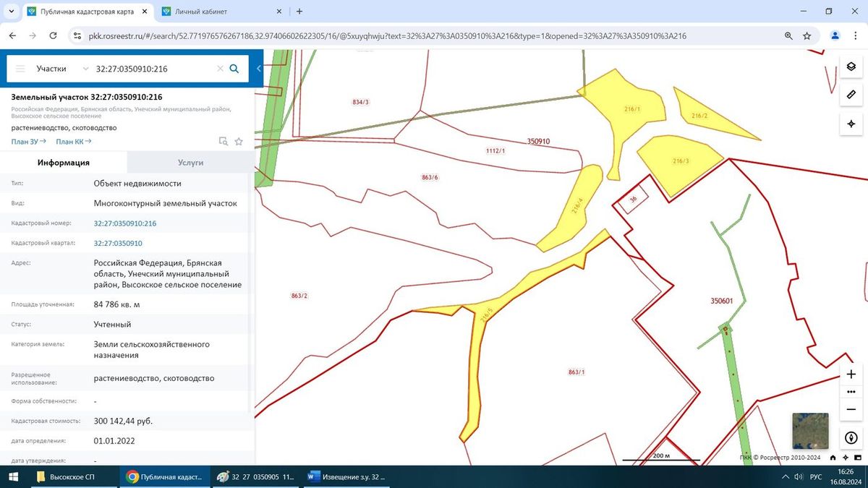Click the parcel label 834/3 on the map

360,102
